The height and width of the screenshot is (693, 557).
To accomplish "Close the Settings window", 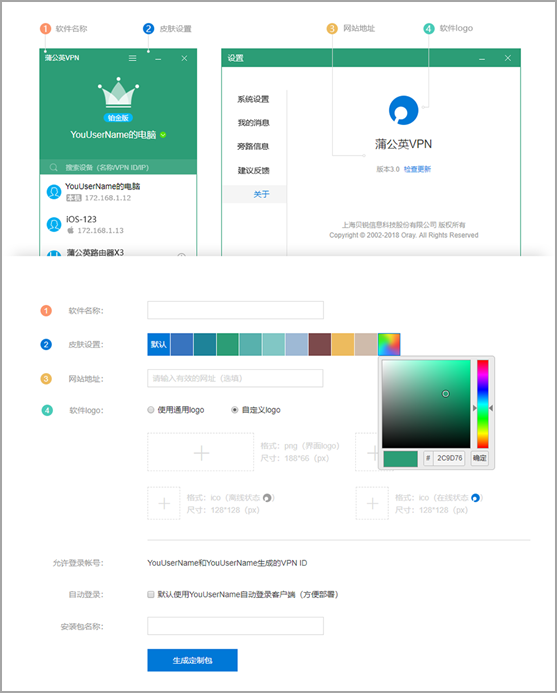I will [508, 58].
